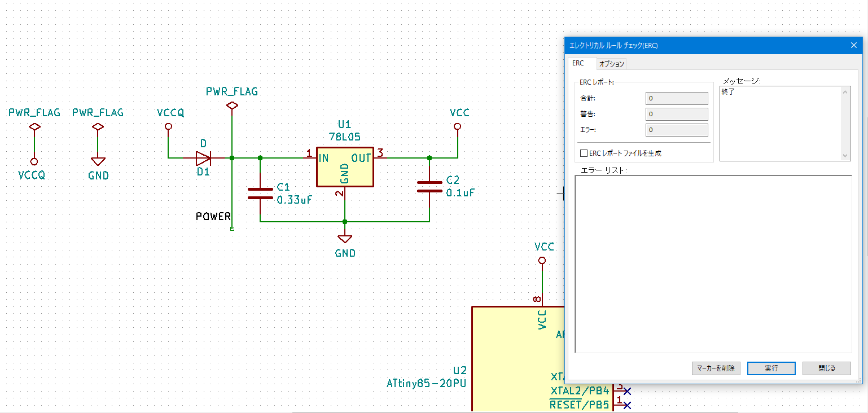Click the RESET/PB5 pin name
This screenshot has height=413, width=868.
pos(580,404)
